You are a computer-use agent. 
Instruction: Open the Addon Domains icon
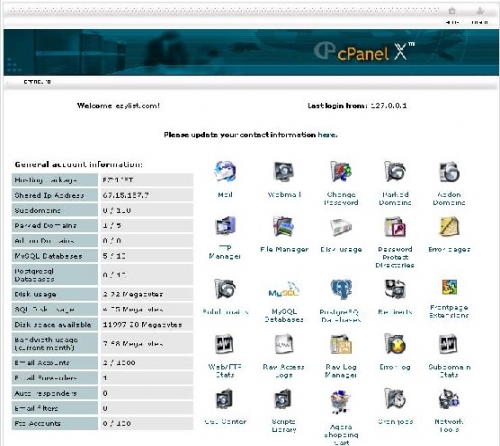[449, 172]
